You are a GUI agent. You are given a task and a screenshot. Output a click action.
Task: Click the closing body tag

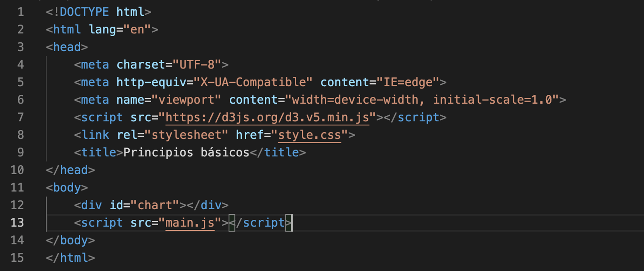(x=70, y=240)
